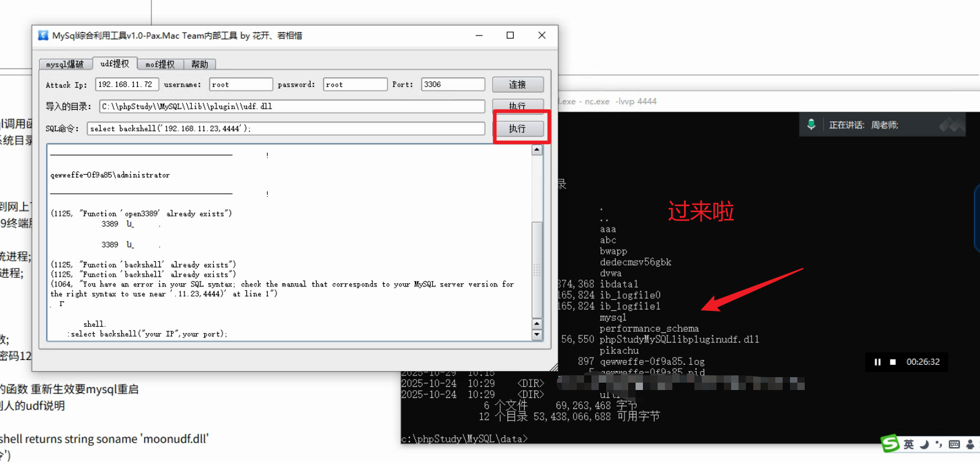Click the Port input field
The image size is (980, 463).
click(453, 85)
